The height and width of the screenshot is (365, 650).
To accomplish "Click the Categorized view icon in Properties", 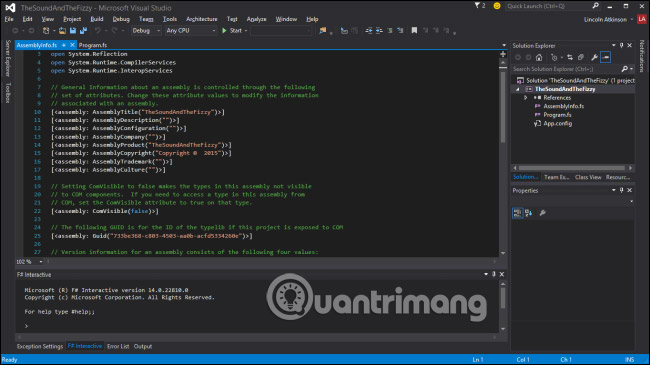I will click(x=517, y=213).
